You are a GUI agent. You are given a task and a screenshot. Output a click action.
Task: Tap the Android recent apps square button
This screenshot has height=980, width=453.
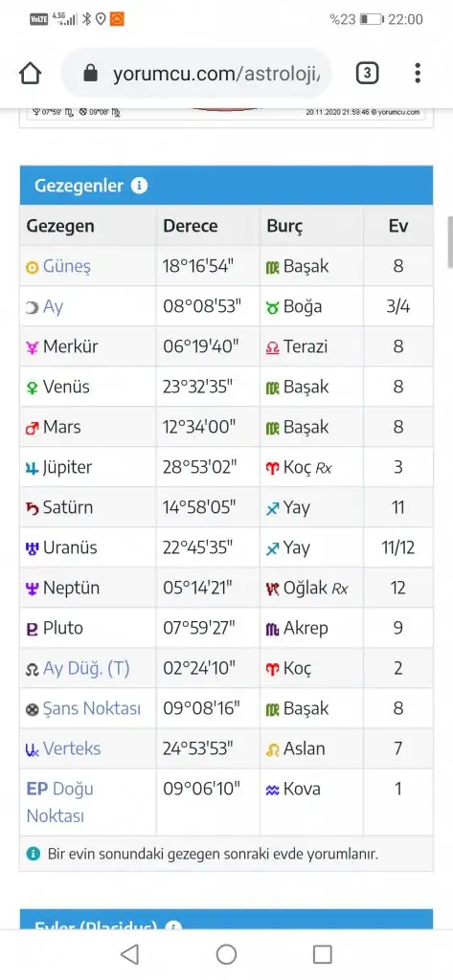[x=322, y=954]
